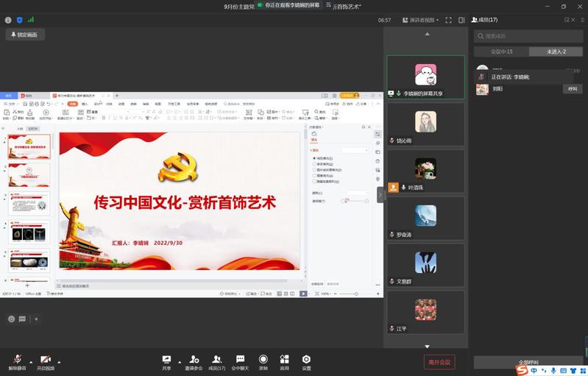Image resolution: width=588 pixels, height=376 pixels.
Task: Pop out the members panel icon
Action: pyautogui.click(x=567, y=20)
